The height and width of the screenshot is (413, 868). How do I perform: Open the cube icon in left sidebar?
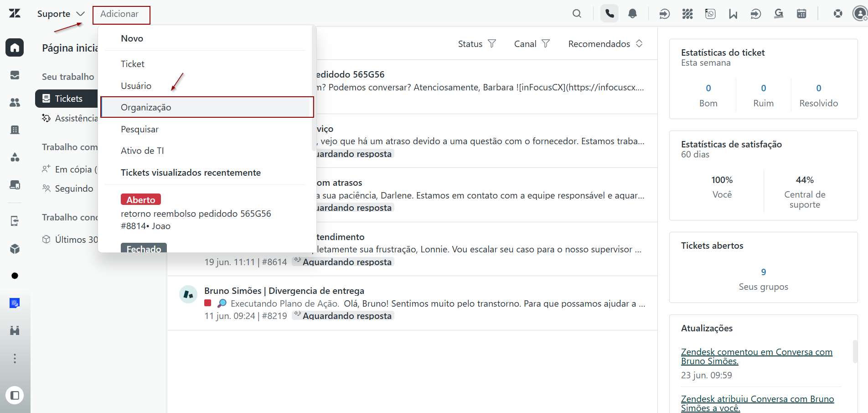click(15, 249)
